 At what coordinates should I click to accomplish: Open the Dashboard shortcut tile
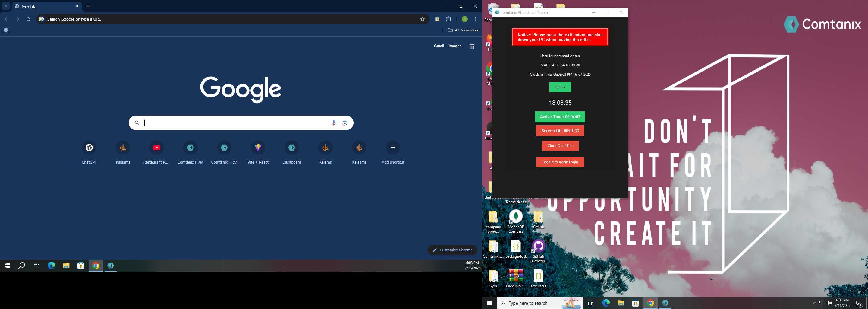[x=291, y=152]
